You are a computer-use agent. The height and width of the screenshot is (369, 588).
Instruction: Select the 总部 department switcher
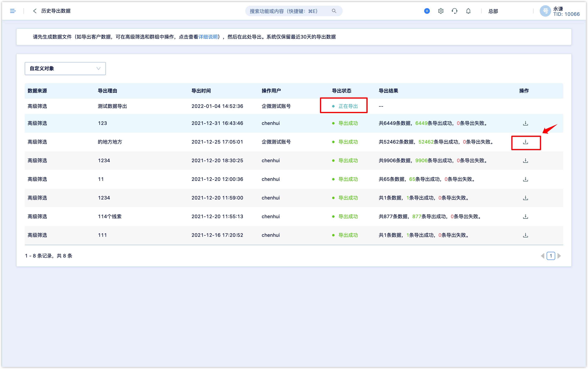[493, 11]
